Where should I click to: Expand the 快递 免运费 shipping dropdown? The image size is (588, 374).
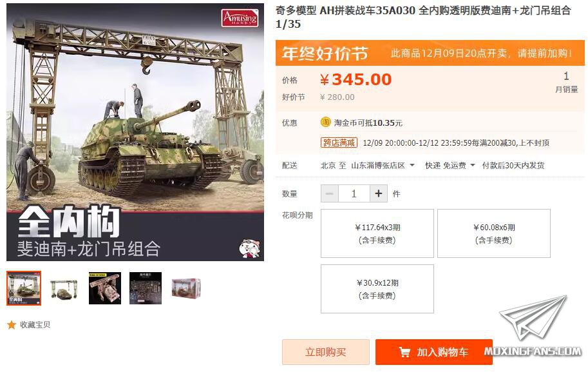tap(450, 165)
